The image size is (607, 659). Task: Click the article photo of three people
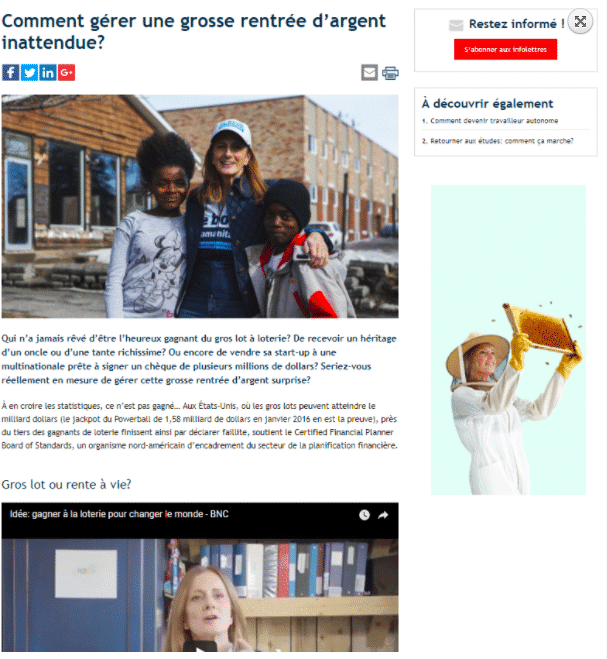pos(200,206)
